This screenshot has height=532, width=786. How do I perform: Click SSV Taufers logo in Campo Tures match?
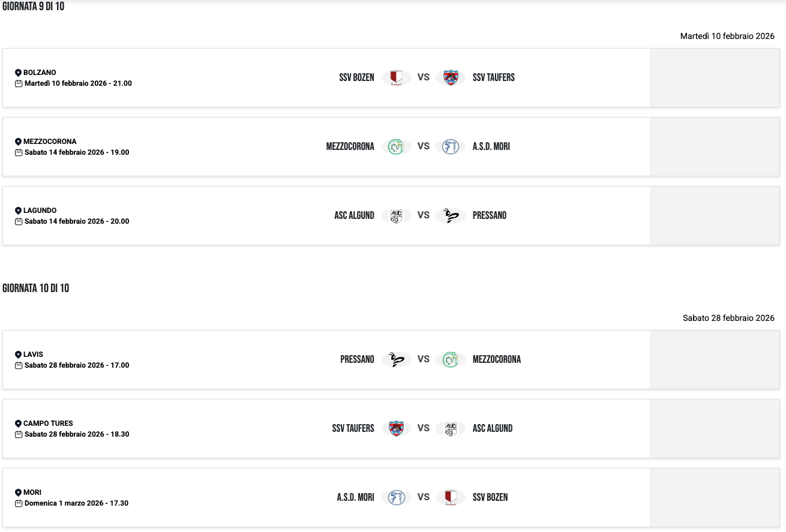pyautogui.click(x=396, y=428)
